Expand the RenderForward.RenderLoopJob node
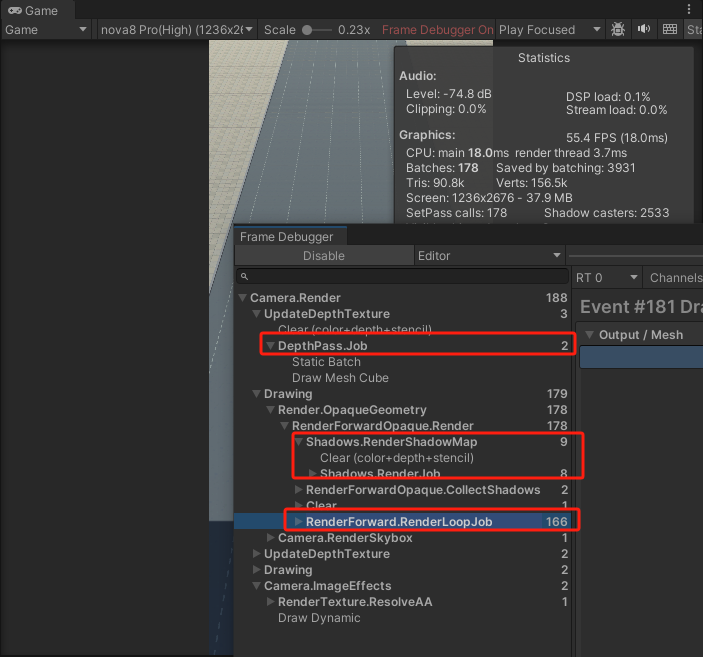Viewport: 703px width, 657px height. 299,521
